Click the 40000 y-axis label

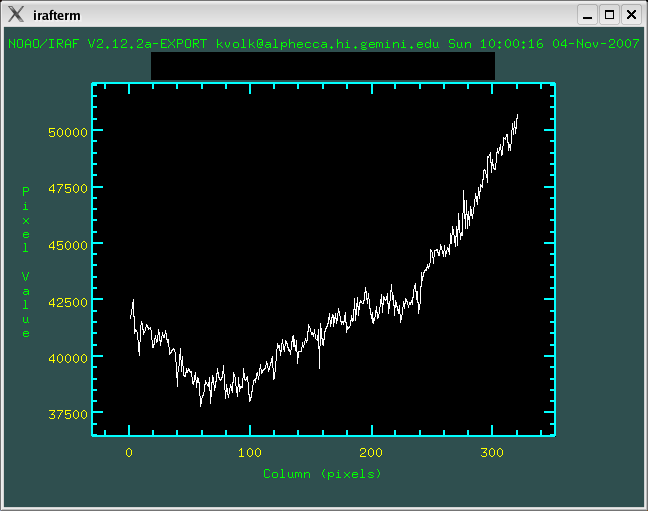point(68,358)
